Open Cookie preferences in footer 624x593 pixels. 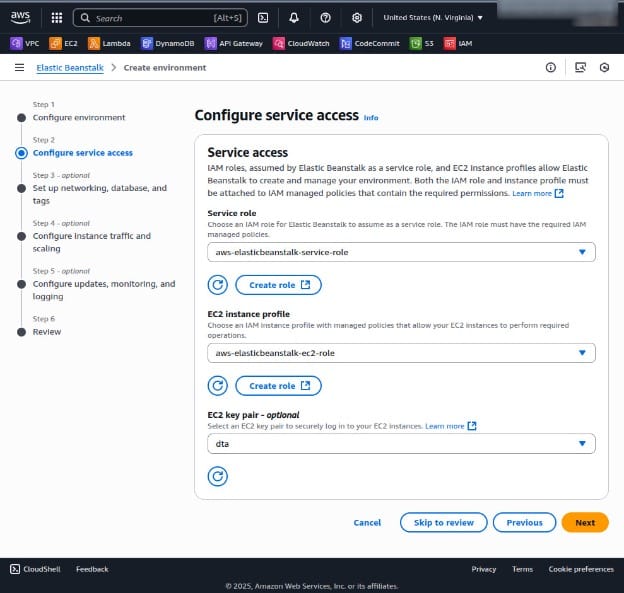(581, 569)
